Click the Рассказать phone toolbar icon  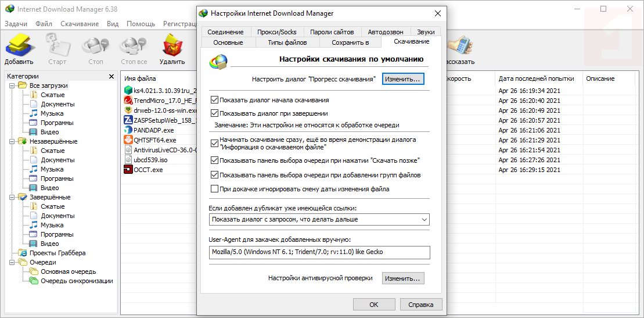[x=460, y=46]
